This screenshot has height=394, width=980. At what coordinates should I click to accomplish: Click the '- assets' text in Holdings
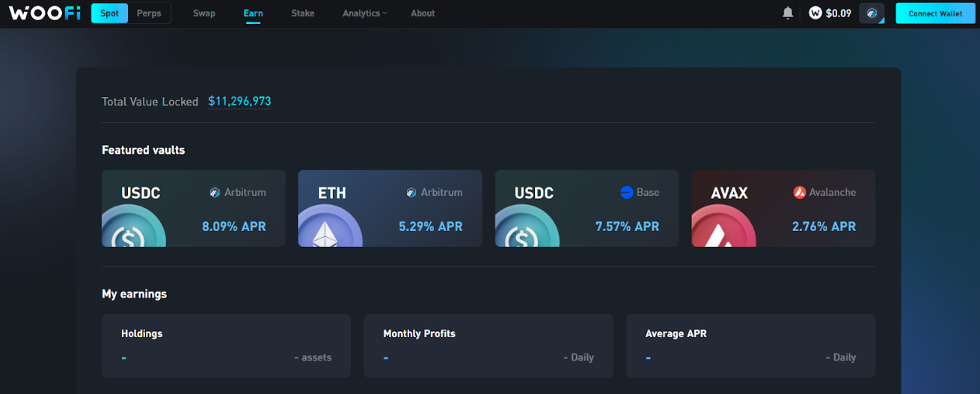tap(313, 357)
